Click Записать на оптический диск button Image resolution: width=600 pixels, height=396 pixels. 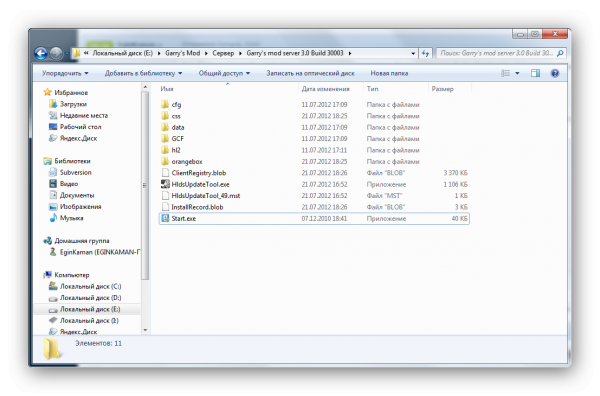[310, 73]
